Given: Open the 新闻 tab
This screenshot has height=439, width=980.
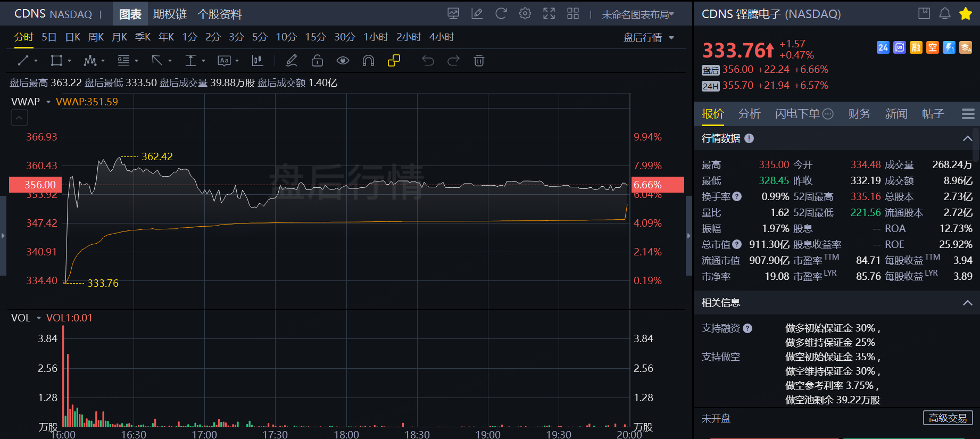Looking at the screenshot, I should tap(896, 114).
